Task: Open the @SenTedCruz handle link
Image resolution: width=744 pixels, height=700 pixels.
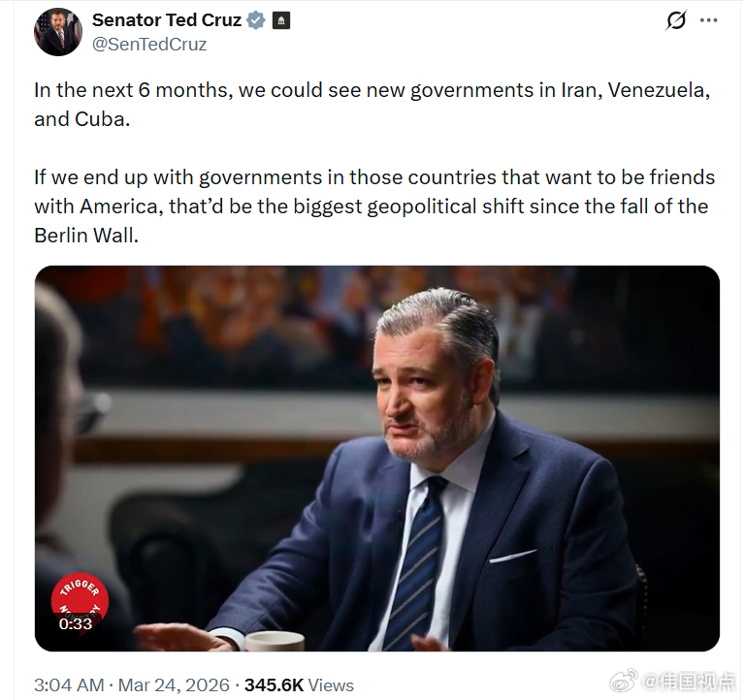Action: [149, 44]
